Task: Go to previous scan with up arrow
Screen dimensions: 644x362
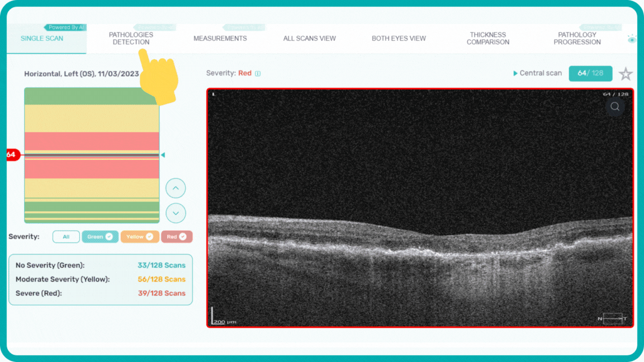Action: pos(176,188)
